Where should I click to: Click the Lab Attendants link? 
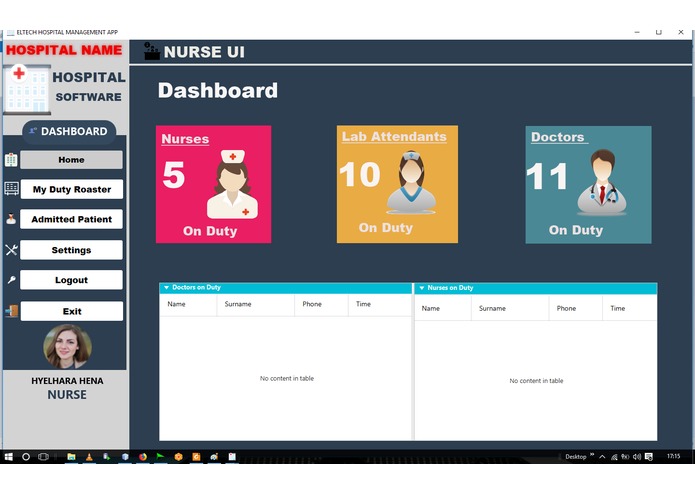pyautogui.click(x=394, y=136)
